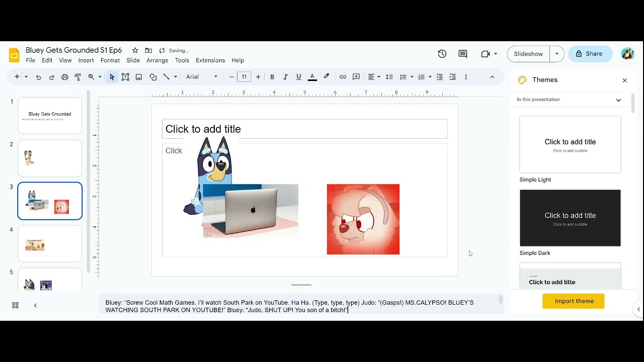The image size is (644, 362).
Task: Open the text color picker
Action: [312, 77]
